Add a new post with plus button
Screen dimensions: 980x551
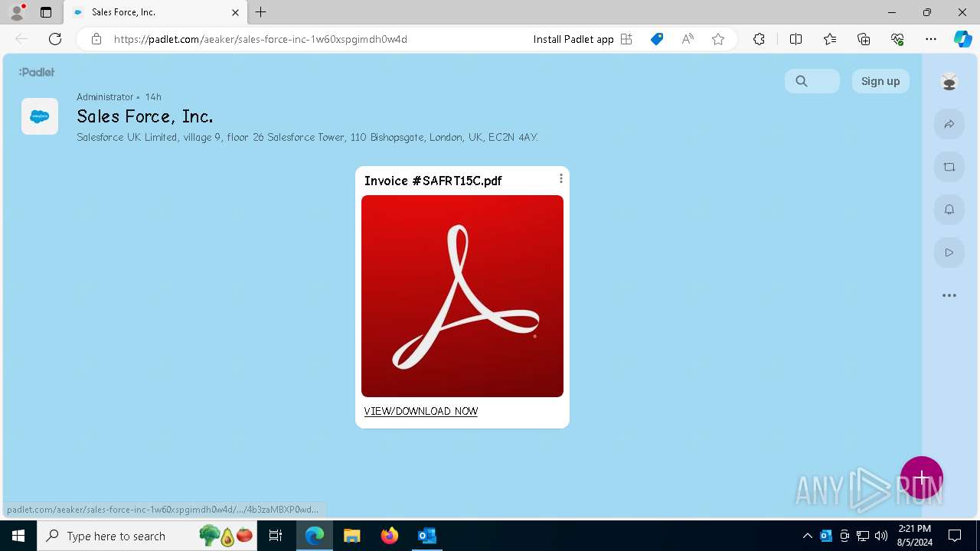tap(922, 478)
